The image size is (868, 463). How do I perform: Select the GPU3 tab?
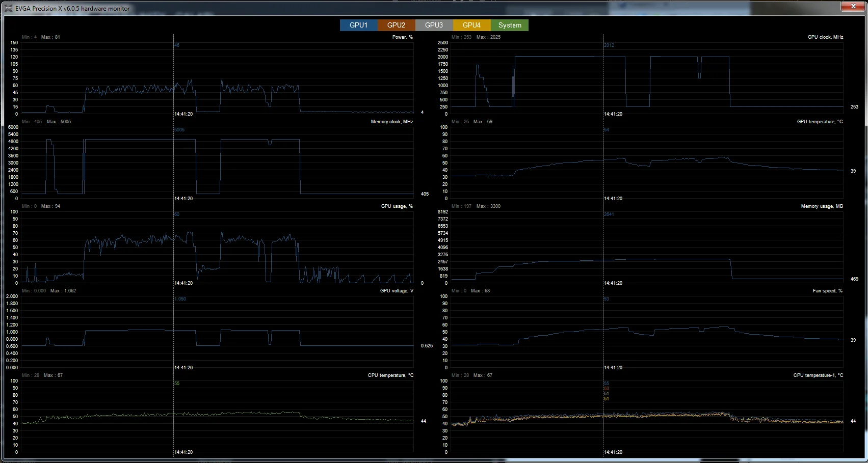(434, 25)
